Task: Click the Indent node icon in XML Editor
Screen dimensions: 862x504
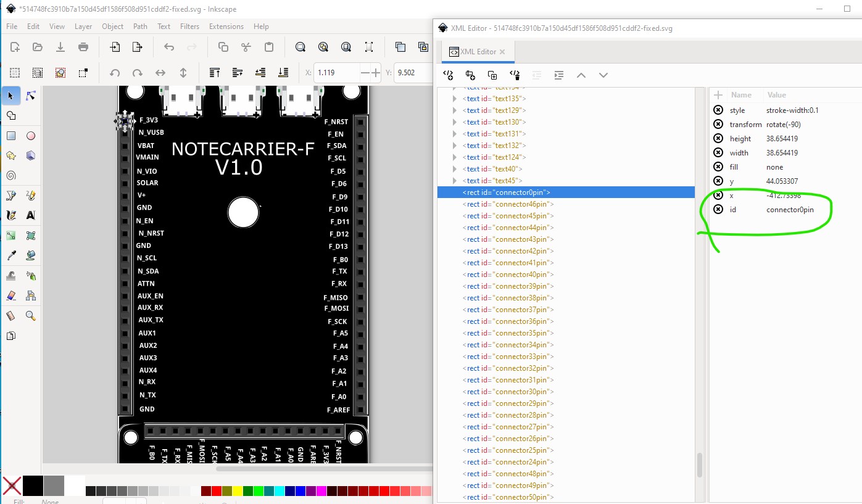Action: point(559,75)
